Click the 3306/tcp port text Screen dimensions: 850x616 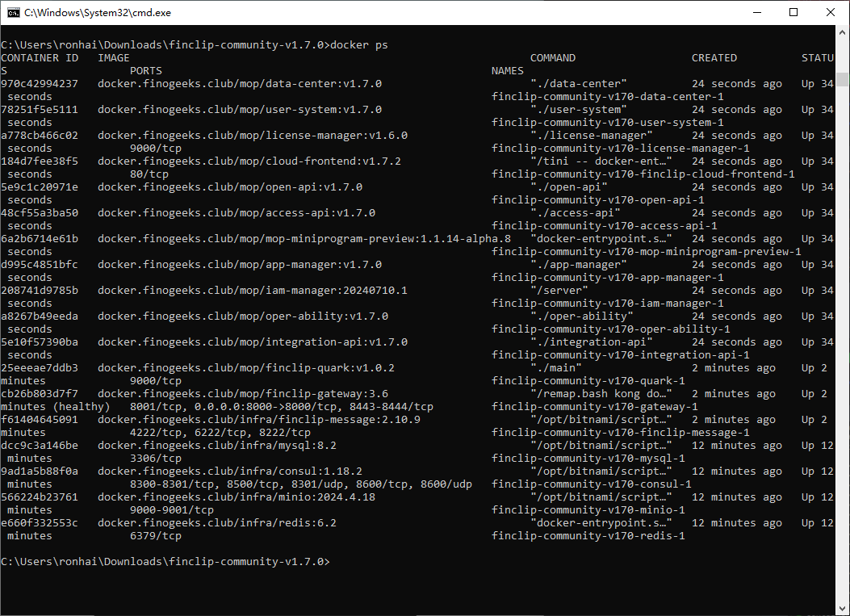156,459
